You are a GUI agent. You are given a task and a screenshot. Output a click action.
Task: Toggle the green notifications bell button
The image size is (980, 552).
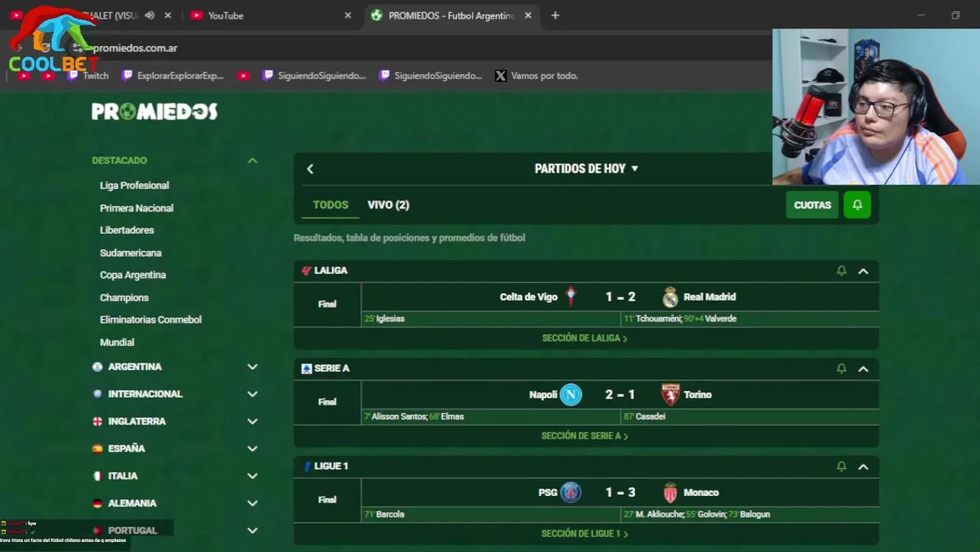tap(857, 205)
